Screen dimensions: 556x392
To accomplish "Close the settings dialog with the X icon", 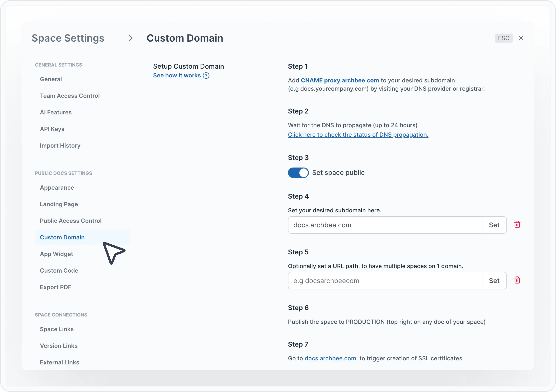I will pyautogui.click(x=521, y=38).
